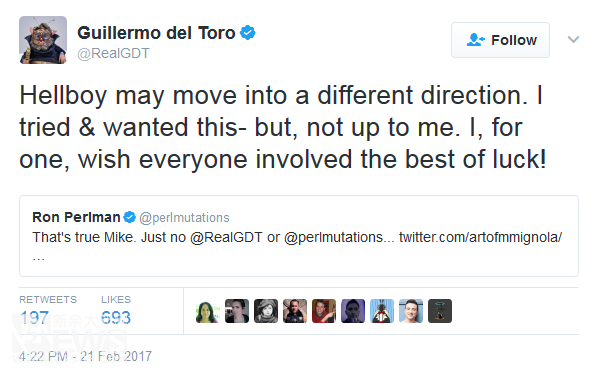Expand the tweet options chevron
This screenshot has height=373, width=597.
pyautogui.click(x=573, y=39)
